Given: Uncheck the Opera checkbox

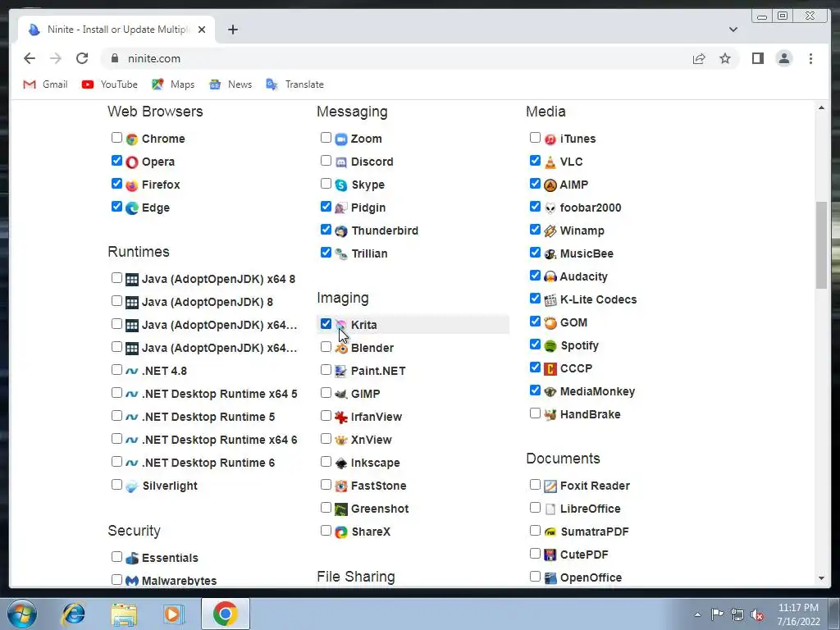Looking at the screenshot, I should click(116, 161).
